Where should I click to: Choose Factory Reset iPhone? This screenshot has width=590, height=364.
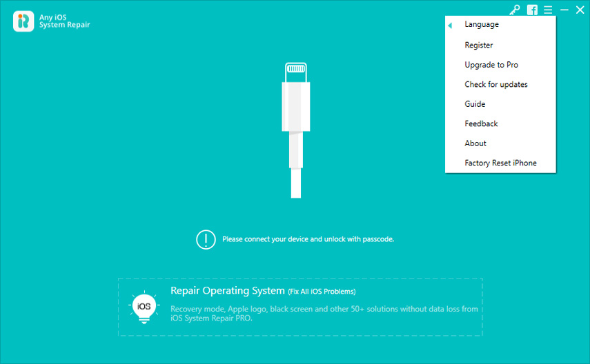500,163
